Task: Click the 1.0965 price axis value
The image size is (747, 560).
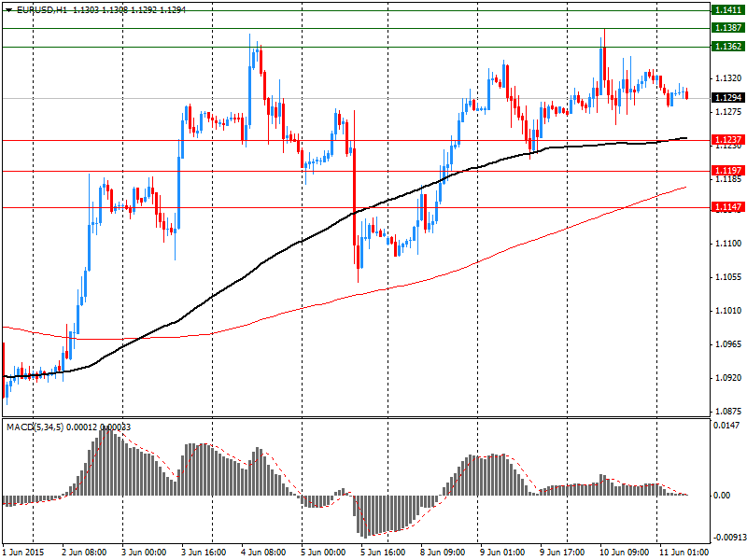Action: coord(728,344)
